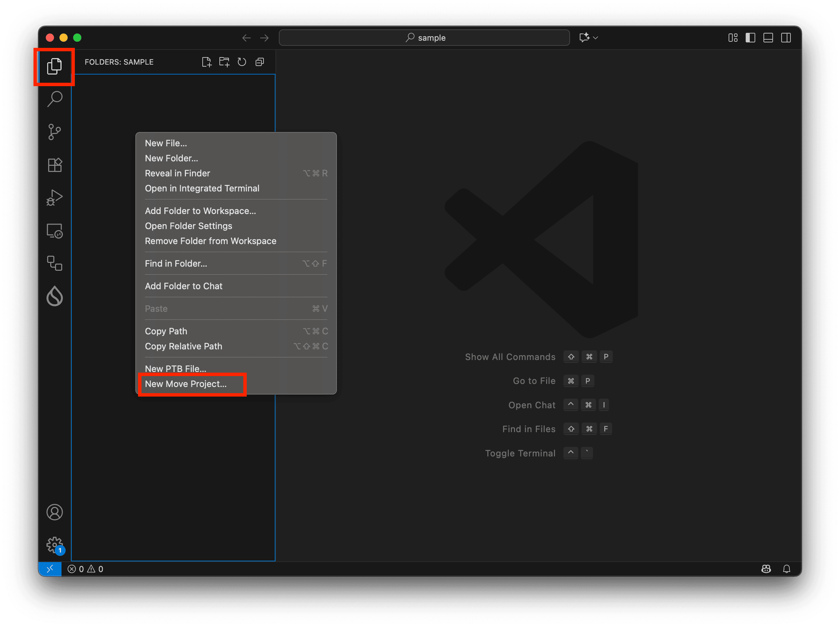Screen dimensions: 840x627
Task: Select New Move Project from context menu
Action: tap(186, 384)
